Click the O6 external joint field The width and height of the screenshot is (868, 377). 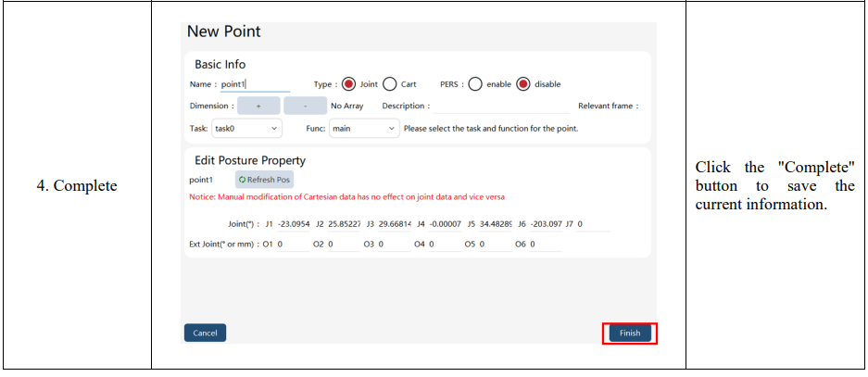tap(546, 245)
